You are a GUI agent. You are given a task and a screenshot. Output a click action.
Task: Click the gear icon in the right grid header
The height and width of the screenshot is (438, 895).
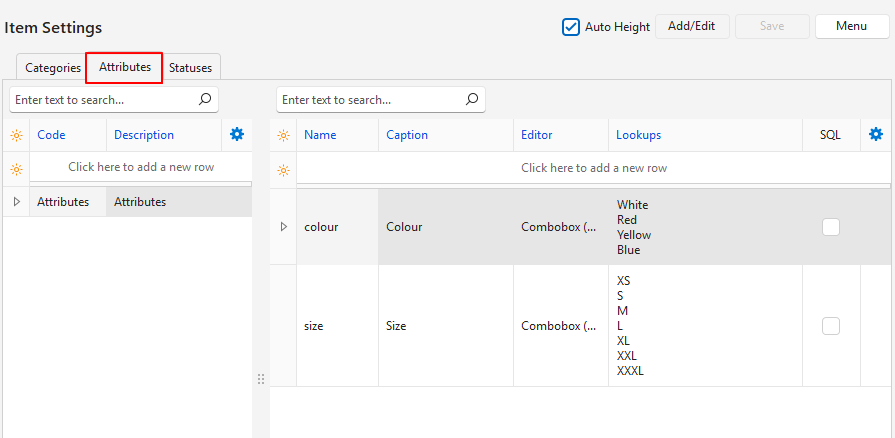(x=876, y=135)
